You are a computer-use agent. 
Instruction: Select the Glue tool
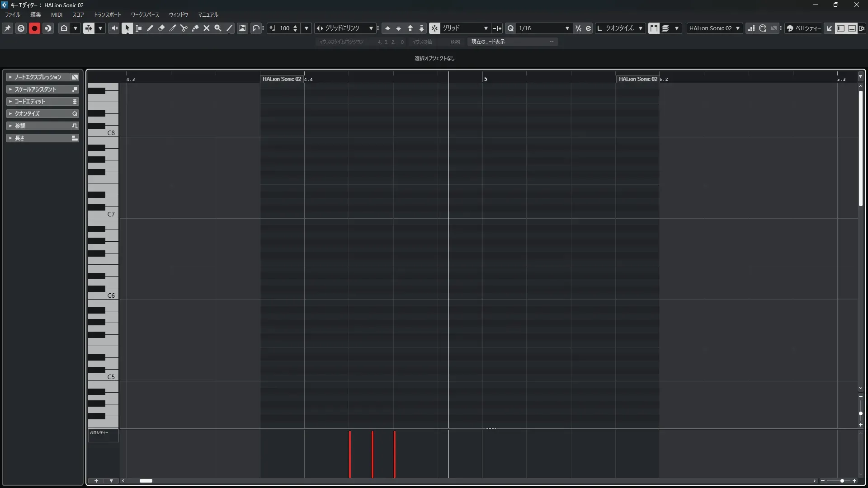click(195, 28)
